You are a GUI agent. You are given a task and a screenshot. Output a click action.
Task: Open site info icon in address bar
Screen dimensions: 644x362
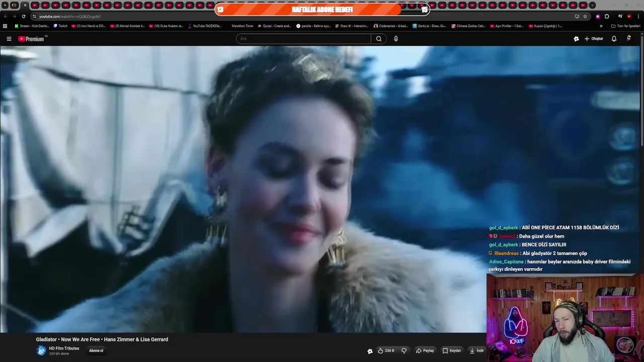click(x=34, y=16)
